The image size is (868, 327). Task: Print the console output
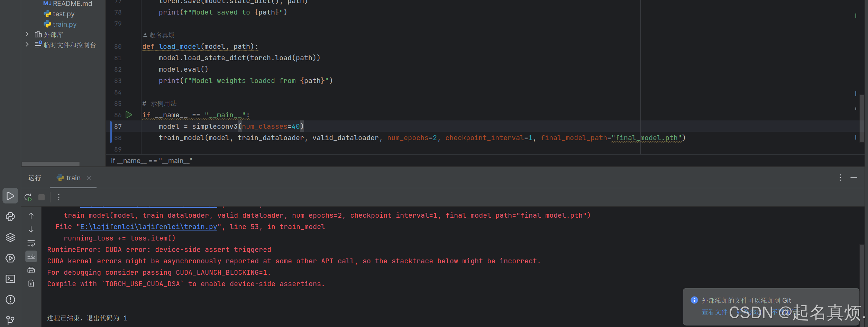point(31,270)
